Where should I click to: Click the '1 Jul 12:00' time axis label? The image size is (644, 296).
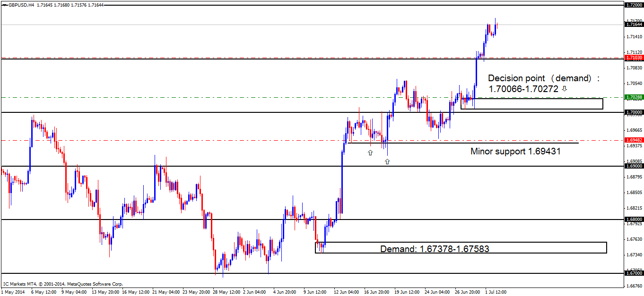(x=496, y=292)
